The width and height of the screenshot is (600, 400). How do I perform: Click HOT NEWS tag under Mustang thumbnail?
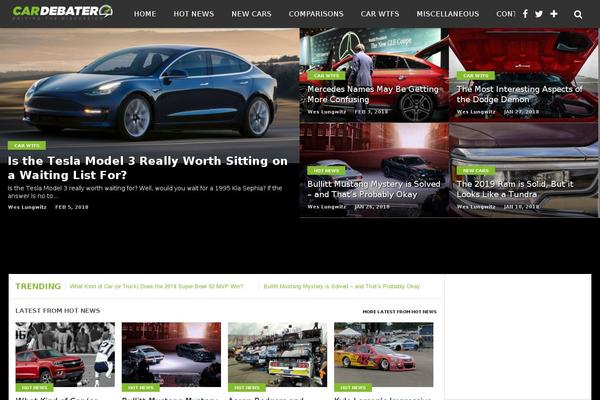141,387
